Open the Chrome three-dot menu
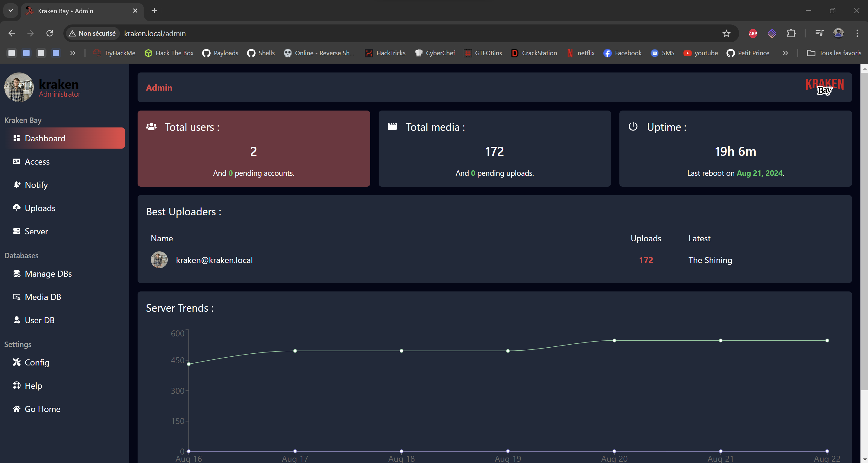The width and height of the screenshot is (868, 463). (857, 34)
